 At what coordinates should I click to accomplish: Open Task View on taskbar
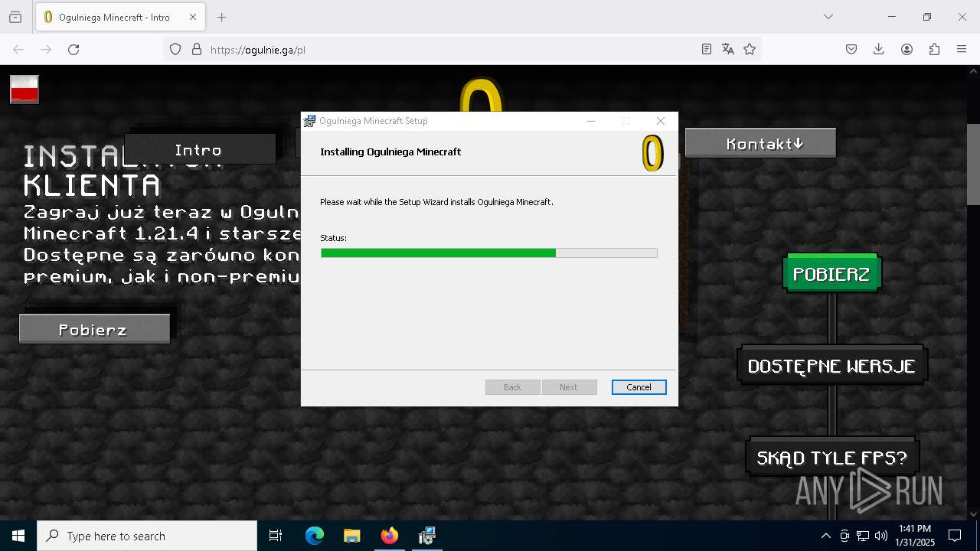pyautogui.click(x=276, y=536)
